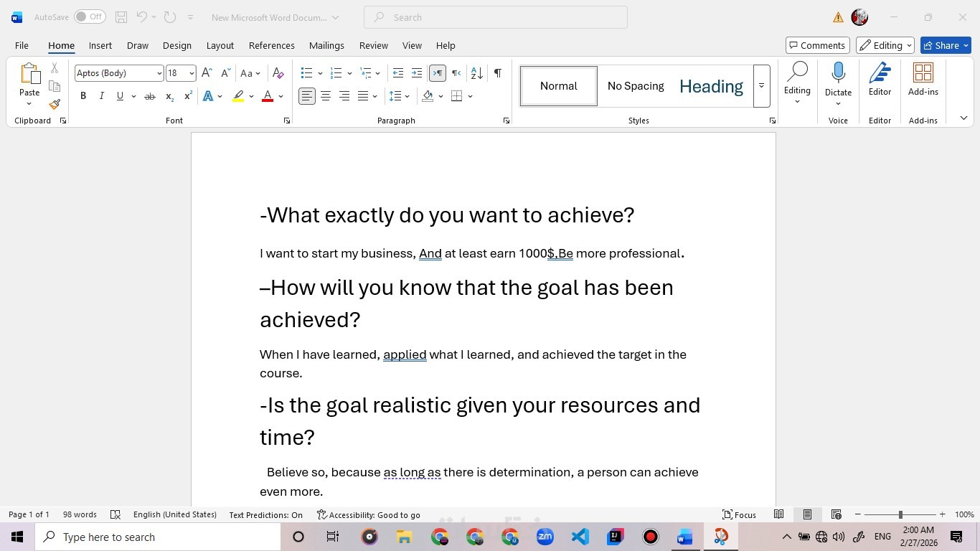Image resolution: width=980 pixels, height=551 pixels.
Task: Switch to the Insert tab
Action: point(100,45)
